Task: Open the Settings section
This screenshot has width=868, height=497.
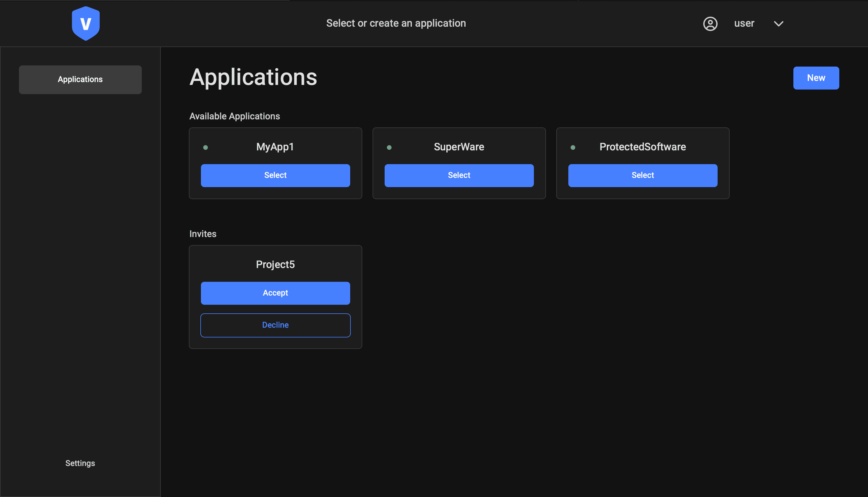Action: pos(80,463)
